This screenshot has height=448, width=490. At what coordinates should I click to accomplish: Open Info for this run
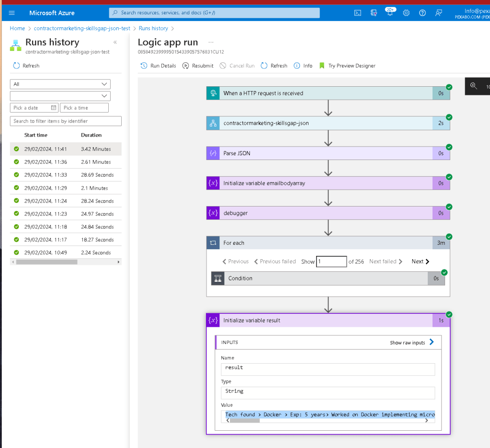point(303,66)
